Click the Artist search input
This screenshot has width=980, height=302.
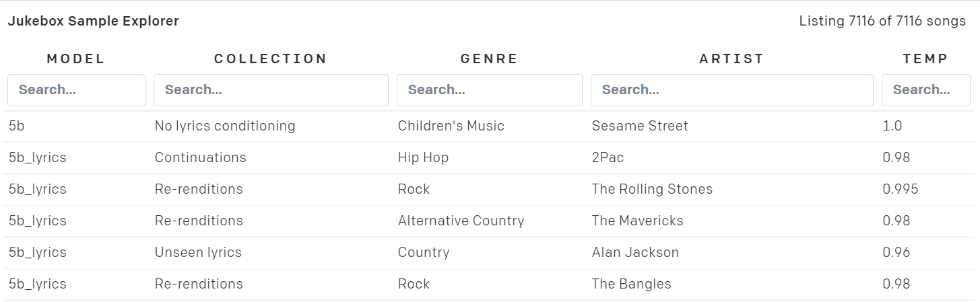pos(731,90)
